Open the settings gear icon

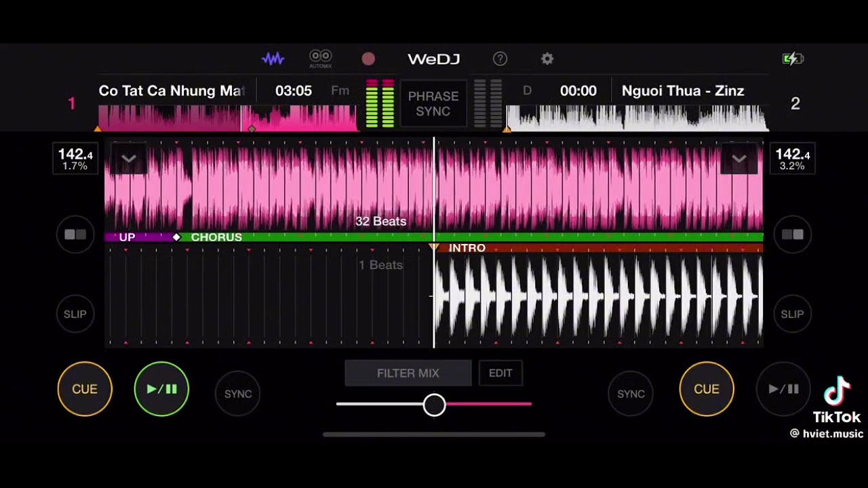pos(547,59)
